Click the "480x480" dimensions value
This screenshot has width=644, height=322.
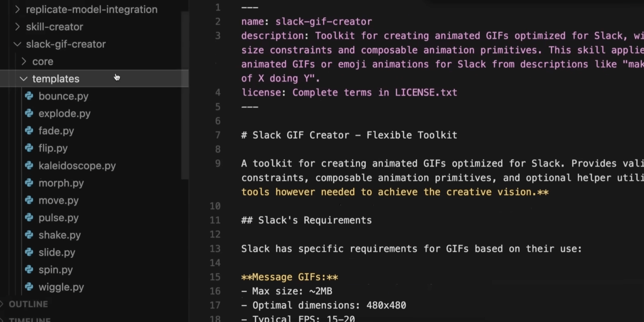coord(386,305)
